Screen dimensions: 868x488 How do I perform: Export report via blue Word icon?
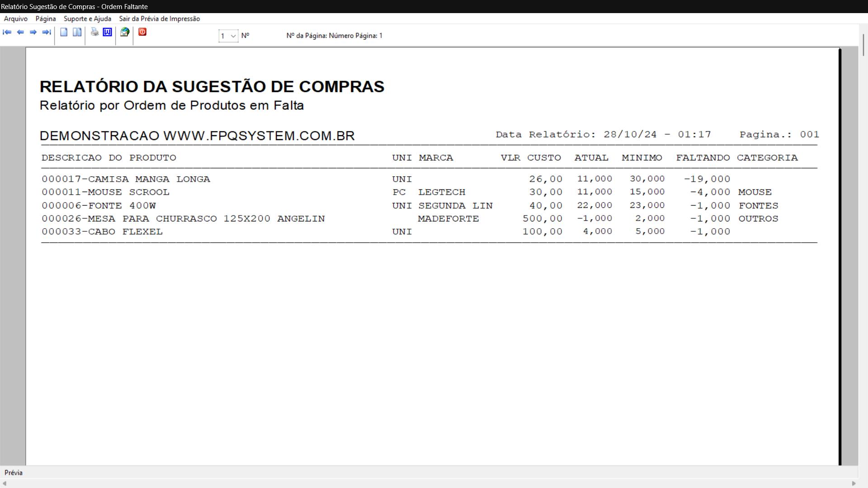107,32
